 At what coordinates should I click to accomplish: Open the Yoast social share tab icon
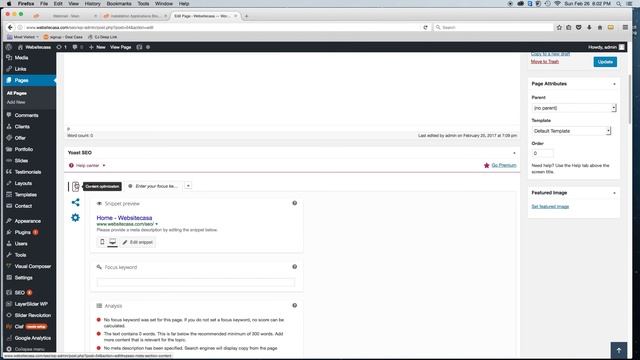[x=76, y=202]
